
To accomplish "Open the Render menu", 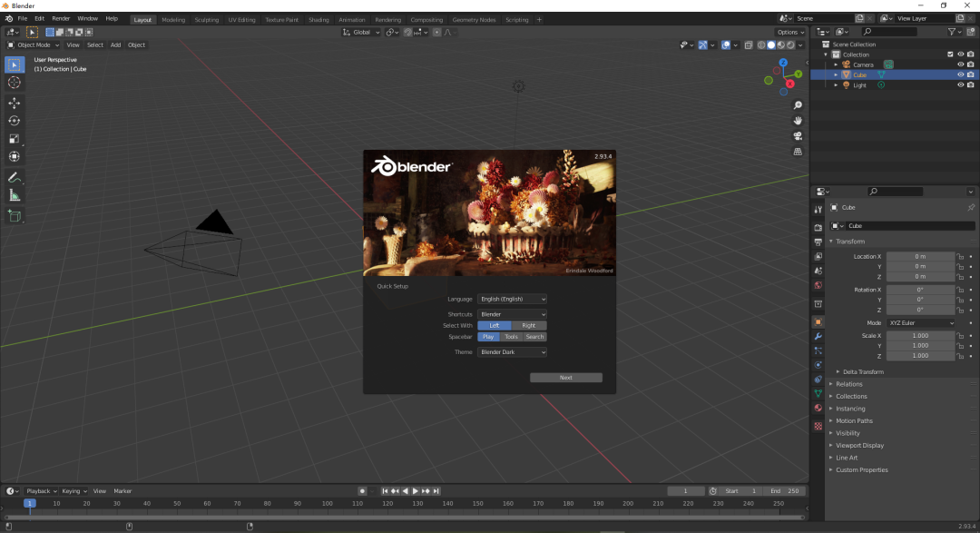I will tap(61, 18).
